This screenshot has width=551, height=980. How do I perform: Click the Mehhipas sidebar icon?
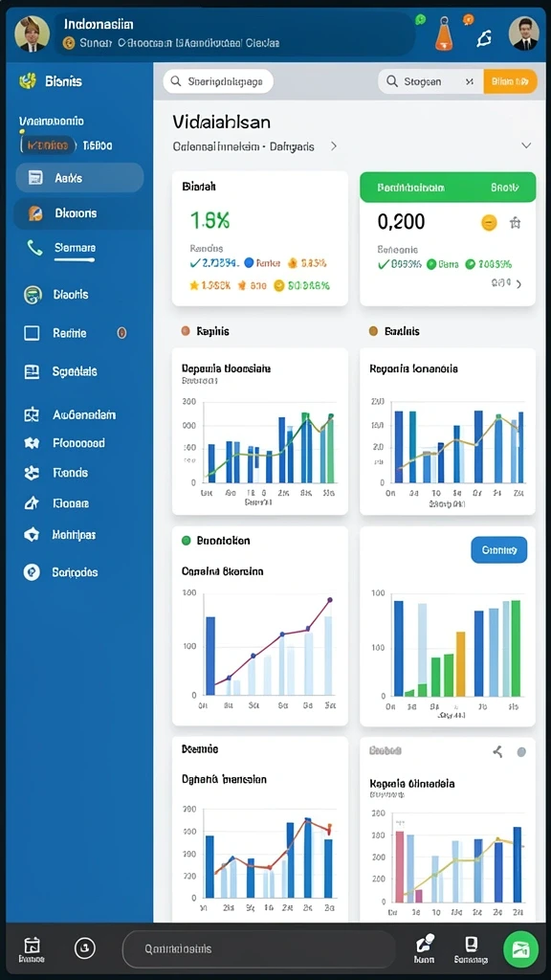click(x=32, y=535)
